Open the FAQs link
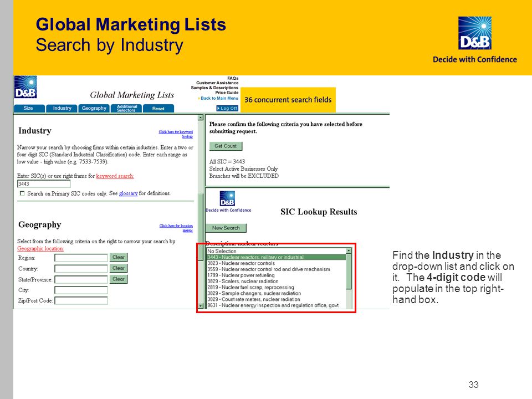 [233, 78]
